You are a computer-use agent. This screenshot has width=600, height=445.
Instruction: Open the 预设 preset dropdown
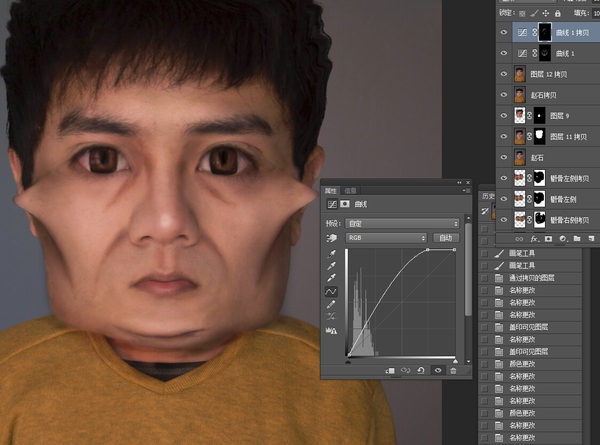pos(402,223)
